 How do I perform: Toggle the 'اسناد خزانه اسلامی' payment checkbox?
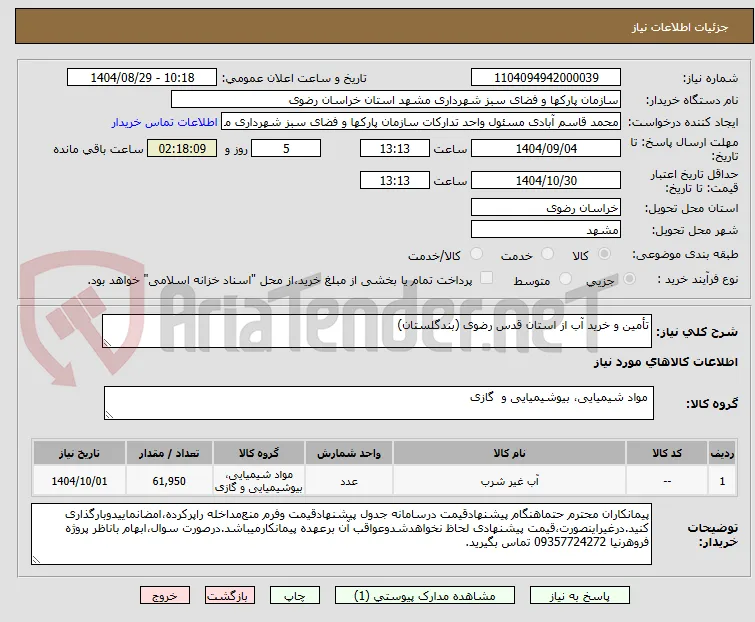[x=487, y=277]
